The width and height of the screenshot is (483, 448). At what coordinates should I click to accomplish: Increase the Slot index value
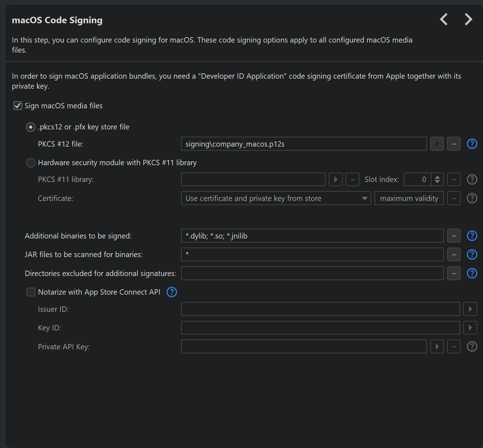click(x=437, y=177)
